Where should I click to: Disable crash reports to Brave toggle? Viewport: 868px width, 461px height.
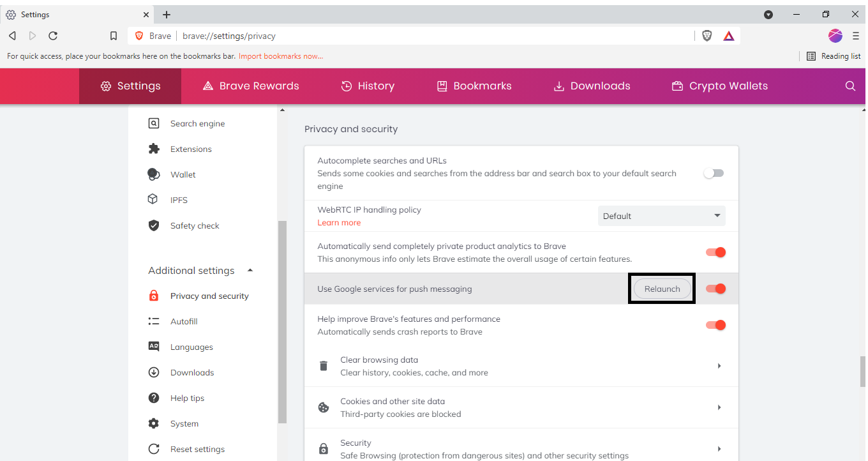tap(716, 325)
